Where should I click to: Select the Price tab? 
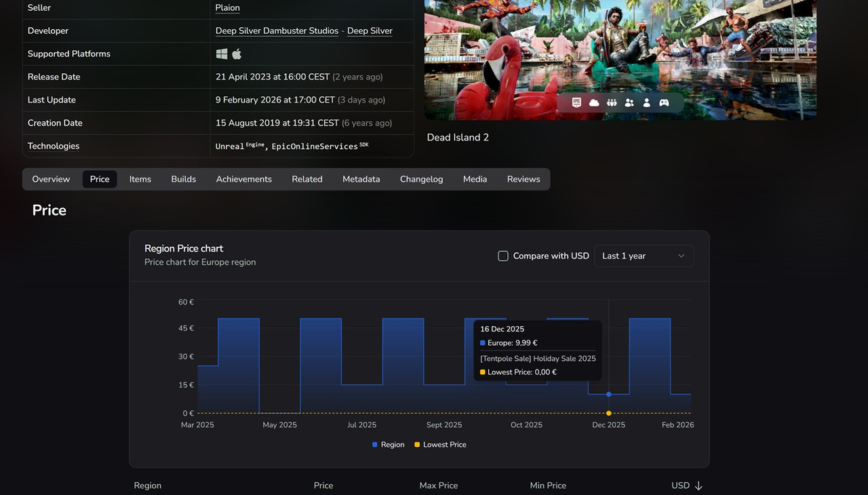click(x=100, y=179)
